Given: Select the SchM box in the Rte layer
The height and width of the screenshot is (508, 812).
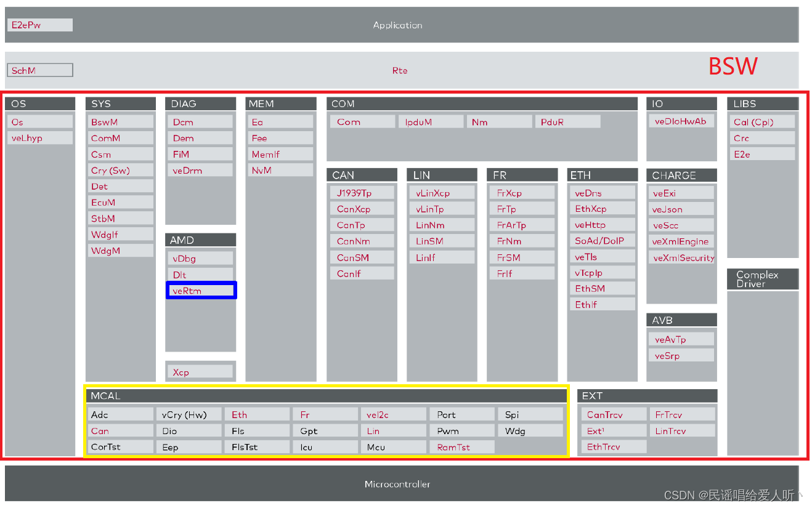Looking at the screenshot, I should (40, 70).
